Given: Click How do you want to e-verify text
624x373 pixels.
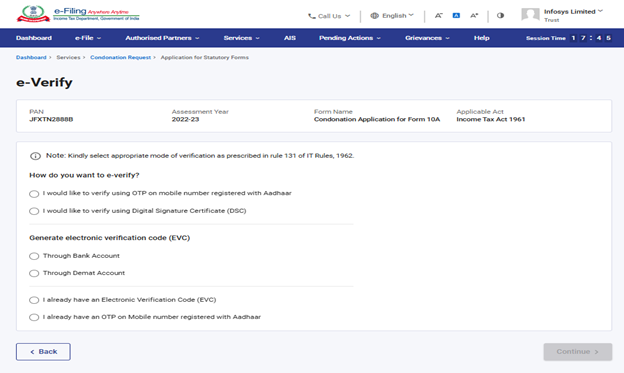Looking at the screenshot, I should [84, 175].
